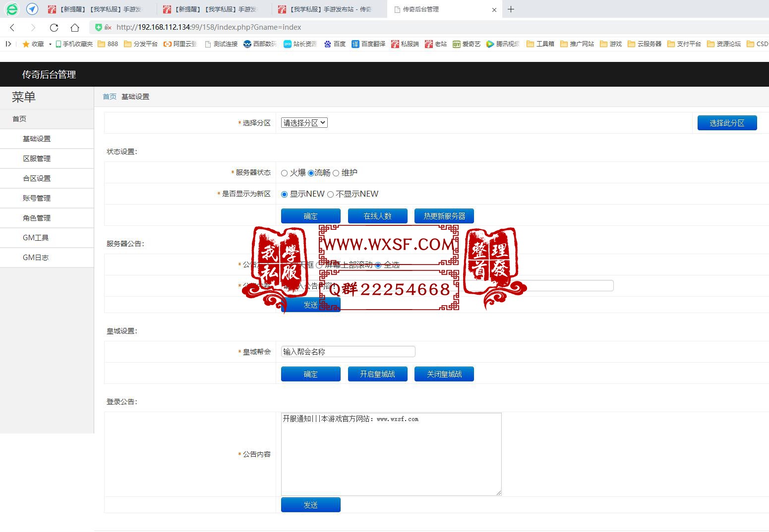Screen dimensions: 769x532
Task: Click inside the 登录公告 content textarea
Action: click(x=391, y=454)
